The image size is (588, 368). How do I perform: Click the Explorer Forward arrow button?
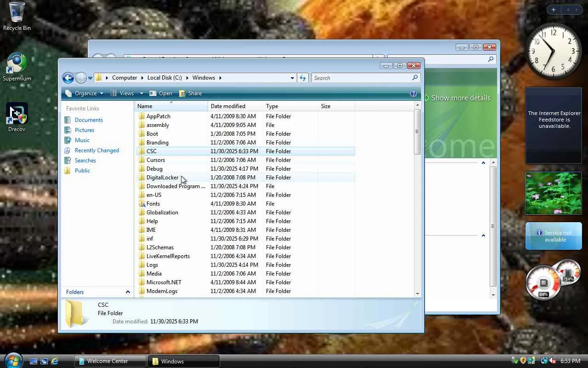click(x=81, y=78)
